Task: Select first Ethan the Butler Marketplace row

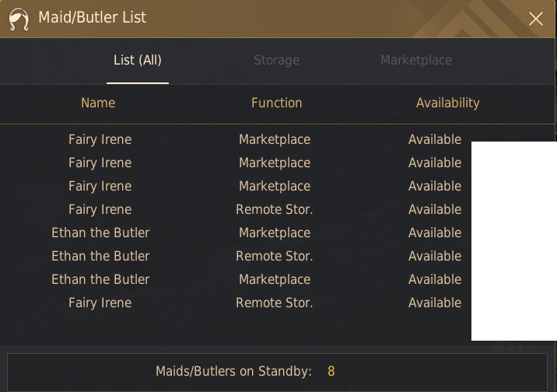Action: pyautogui.click(x=234, y=233)
